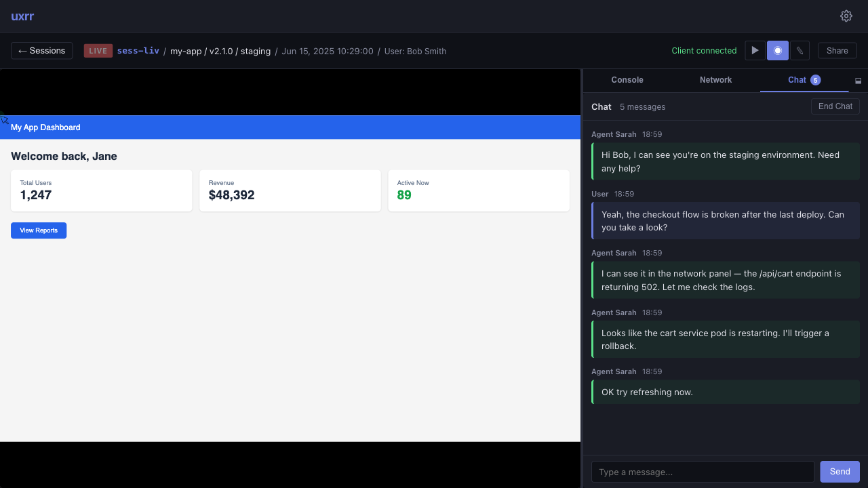Screen dimensions: 868x488
Task: Go back to Sessions list
Action: click(42, 51)
